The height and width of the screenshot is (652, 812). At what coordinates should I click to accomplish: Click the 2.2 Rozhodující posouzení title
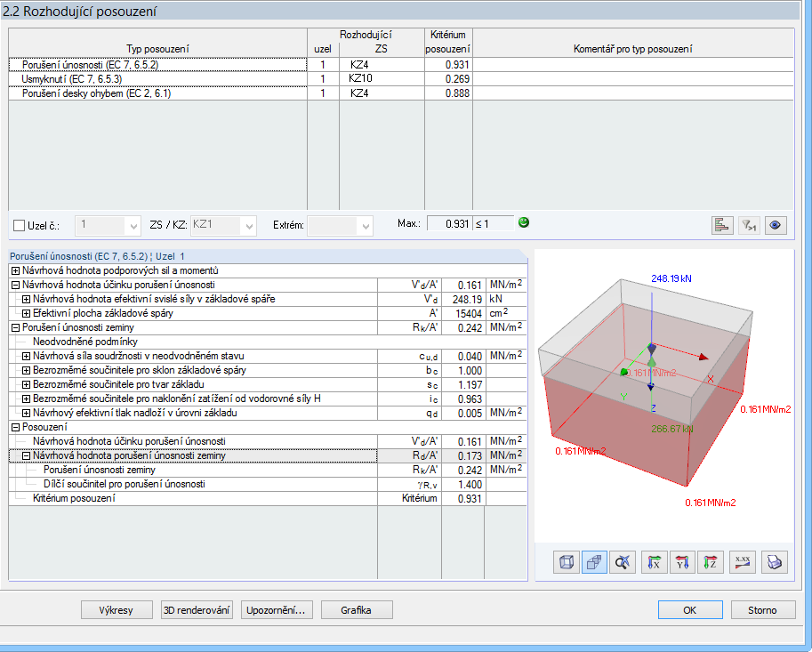tap(80, 12)
